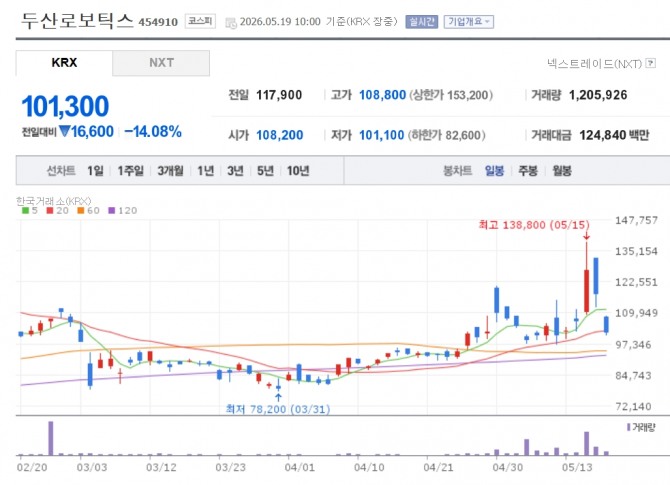Viewport: 670px width, 485px height.
Task: Click the tallest volume bar near 02/20
Action: (x=50, y=438)
